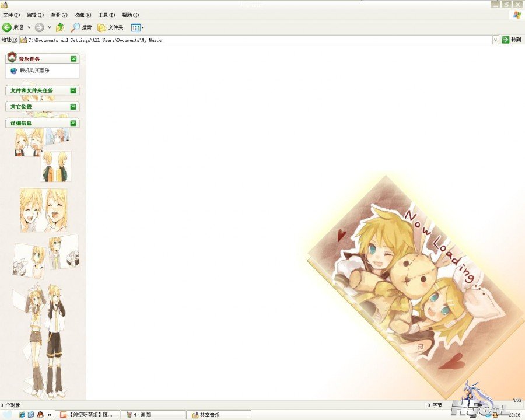
Task: Click the globe icon beside 联机购买音乐
Action: point(13,71)
